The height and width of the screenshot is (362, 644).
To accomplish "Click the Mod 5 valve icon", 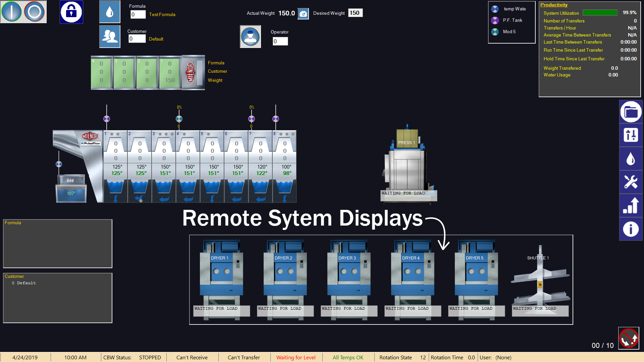I will click(495, 32).
